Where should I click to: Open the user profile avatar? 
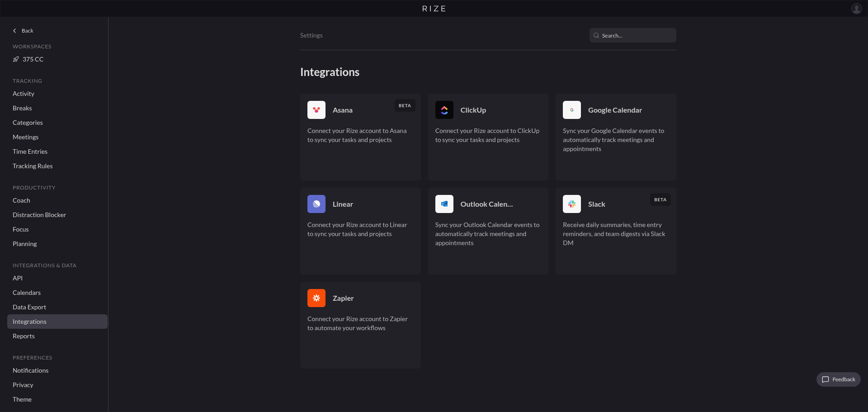point(856,9)
